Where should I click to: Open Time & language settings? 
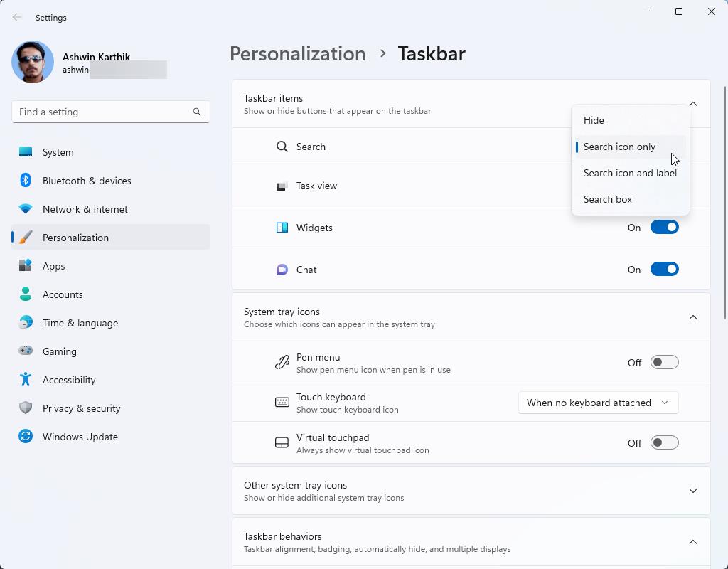tap(110, 323)
